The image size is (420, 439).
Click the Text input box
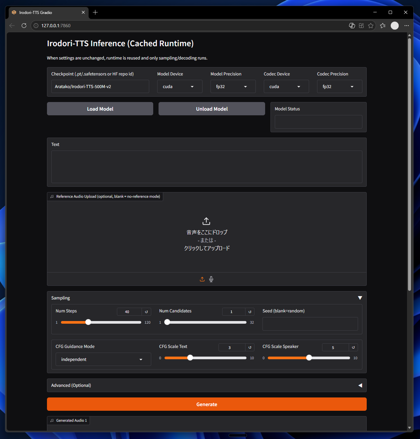[207, 166]
